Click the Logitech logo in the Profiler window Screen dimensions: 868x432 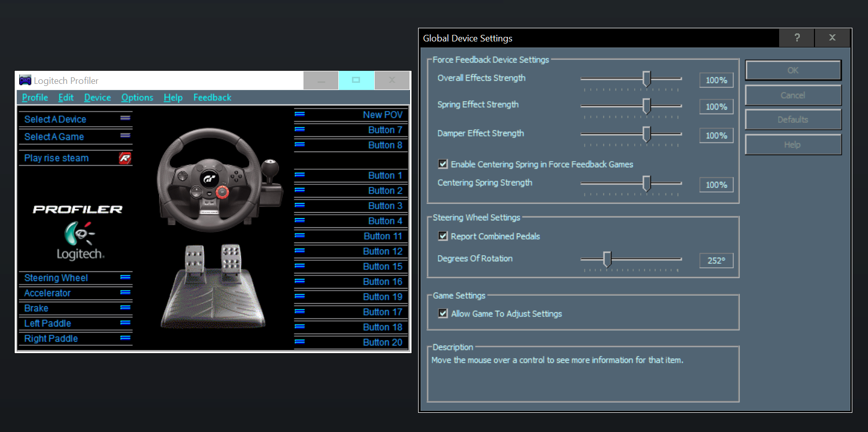80,242
